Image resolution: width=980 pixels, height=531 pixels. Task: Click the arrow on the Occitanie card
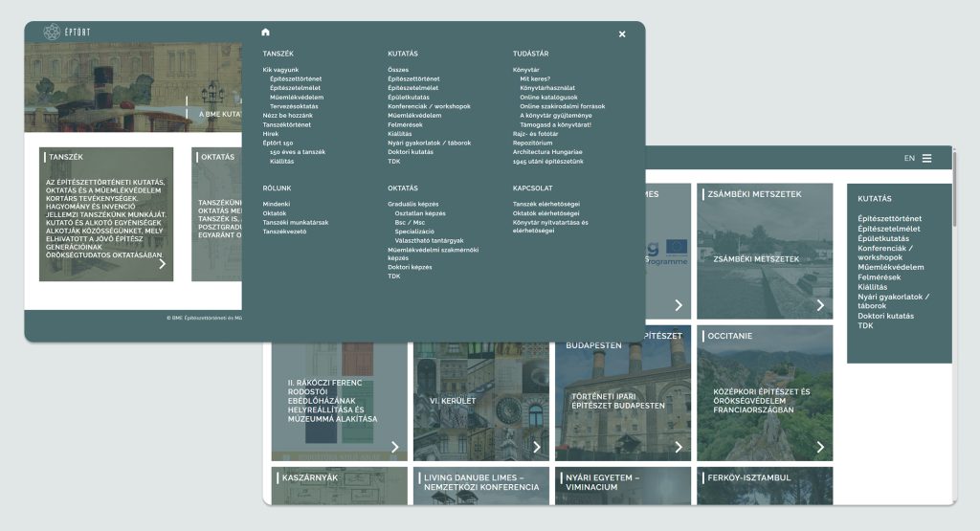[820, 447]
